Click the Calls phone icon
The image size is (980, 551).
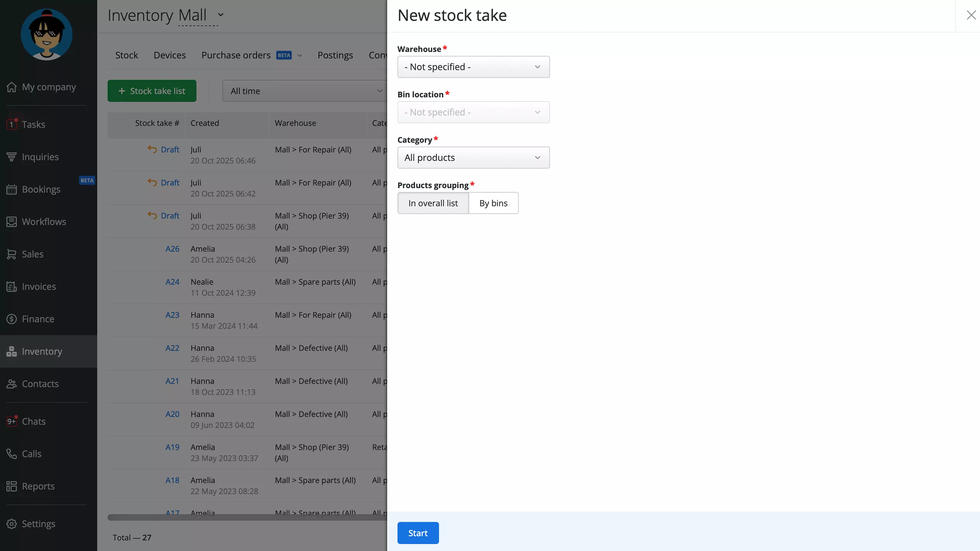(11, 454)
